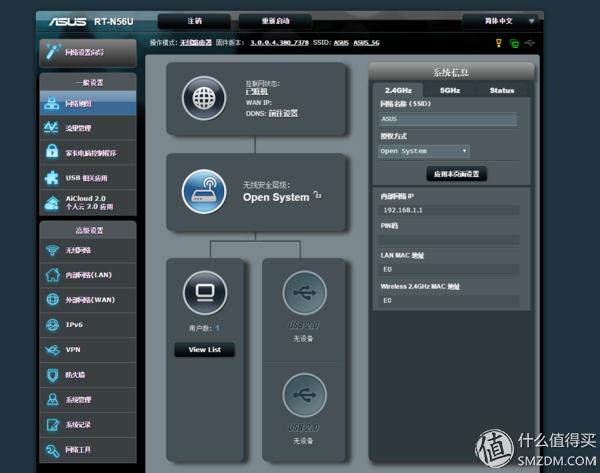Click the LAN MAC address field
Screen dimensions: 600x473
(450, 269)
